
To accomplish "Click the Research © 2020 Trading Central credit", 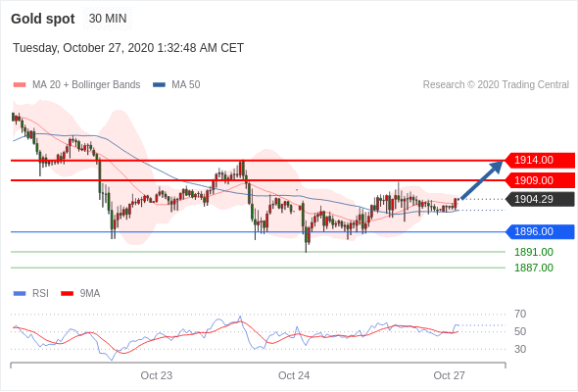I will click(496, 85).
